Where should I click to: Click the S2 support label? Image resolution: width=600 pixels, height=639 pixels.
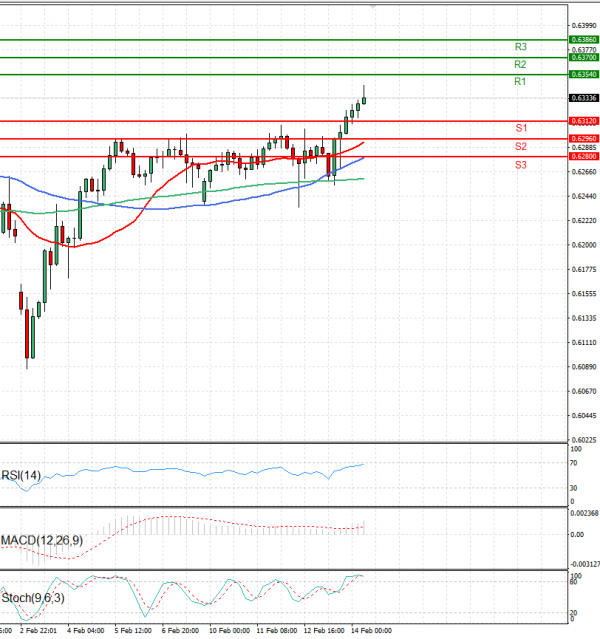click(521, 146)
